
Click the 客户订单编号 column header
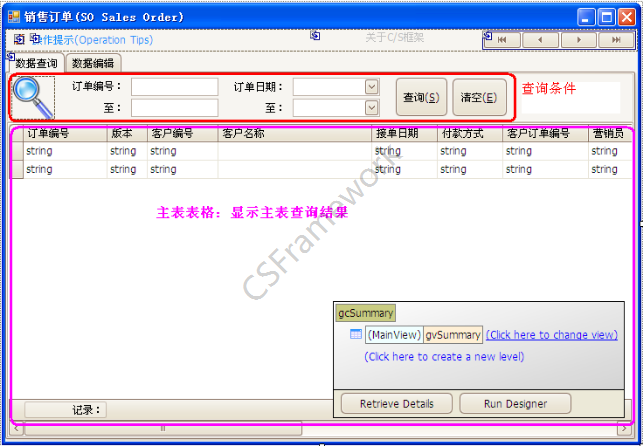546,134
